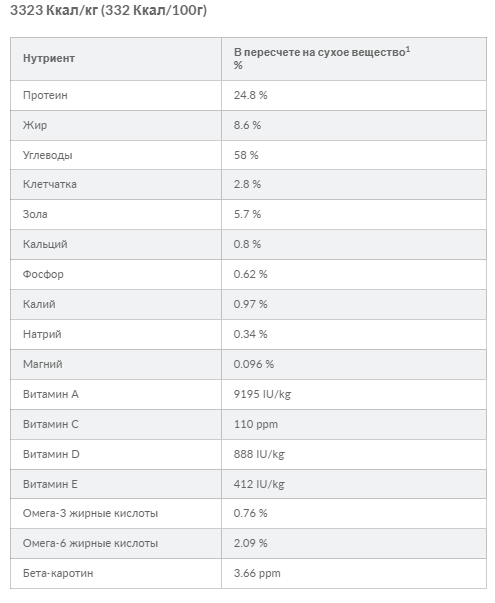The height and width of the screenshot is (603, 495).
Task: Click the Углеводы 58 % value cell
Action: point(354,155)
